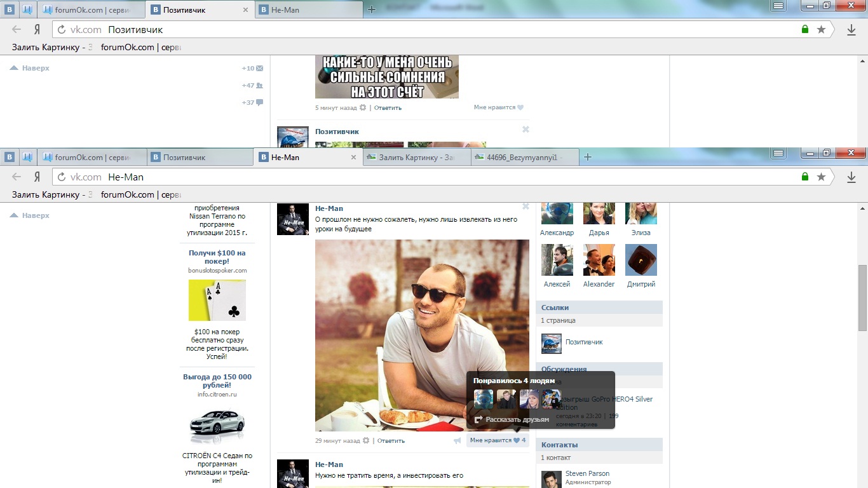Click pinned VK tab in lower window
This screenshot has width=868, height=488.
(10, 157)
